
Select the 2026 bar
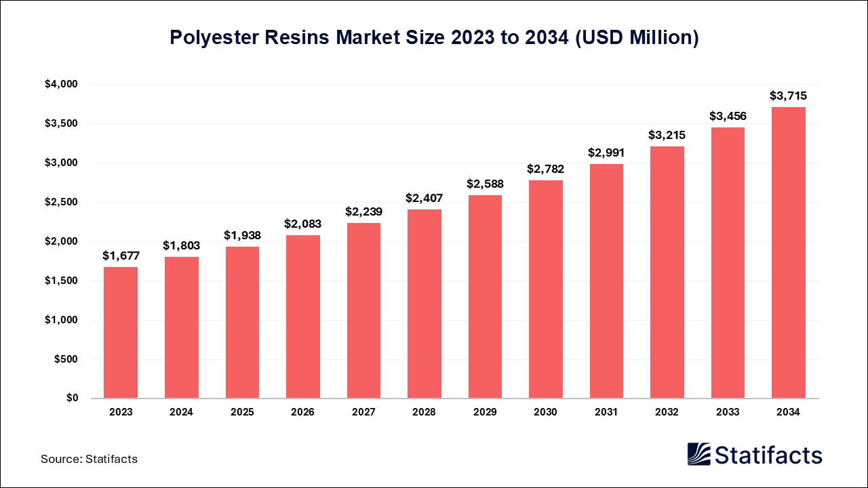click(303, 317)
